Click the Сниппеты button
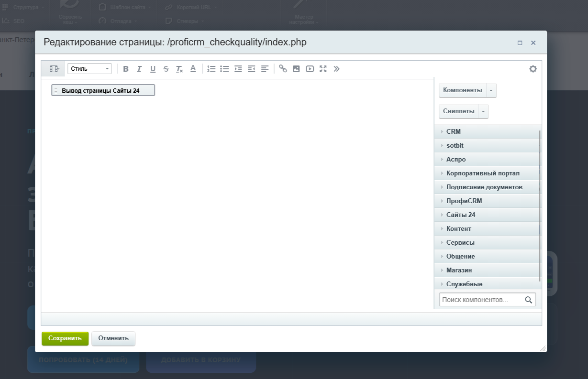This screenshot has height=379, width=588. point(458,111)
